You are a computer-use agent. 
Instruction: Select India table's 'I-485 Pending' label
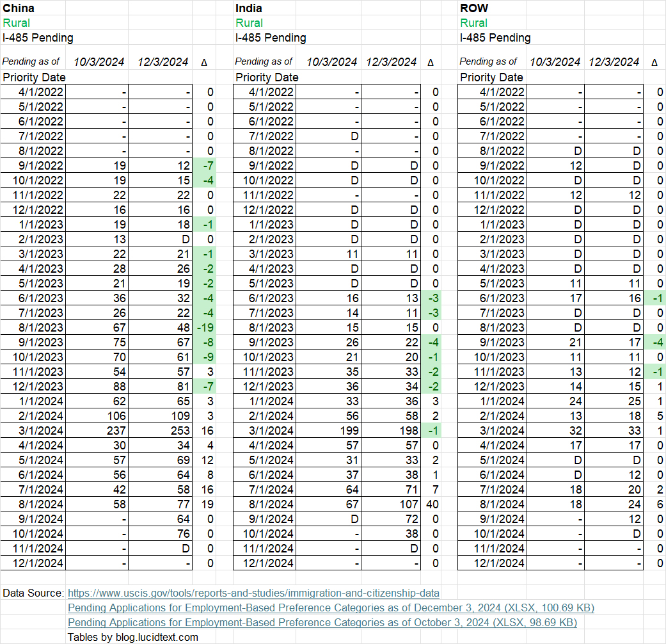pos(271,38)
